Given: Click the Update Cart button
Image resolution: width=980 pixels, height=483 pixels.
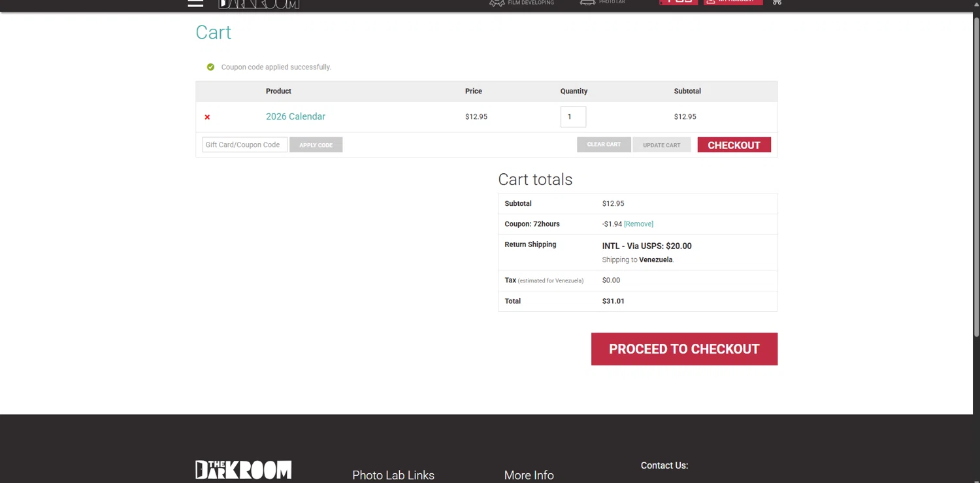Looking at the screenshot, I should point(662,145).
